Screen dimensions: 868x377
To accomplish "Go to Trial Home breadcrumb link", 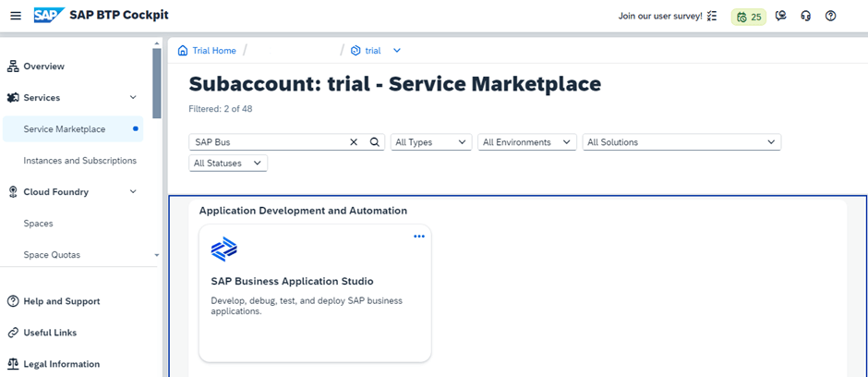I will click(214, 51).
